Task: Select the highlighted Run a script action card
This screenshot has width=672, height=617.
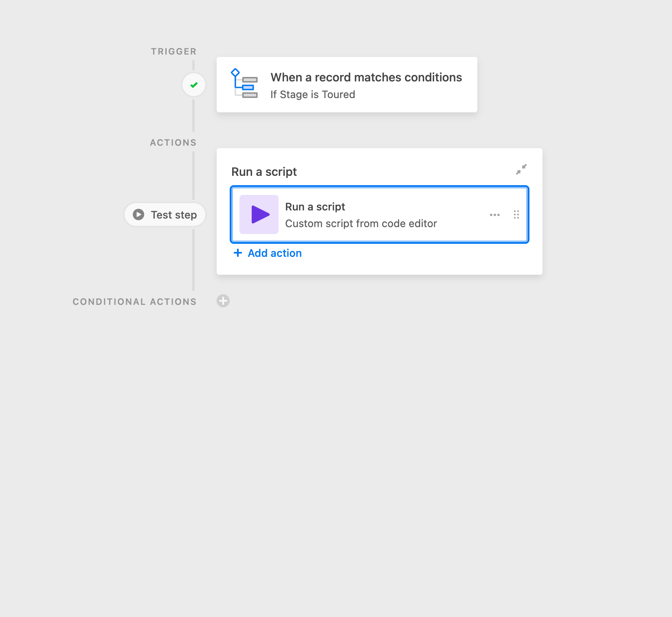Action: (x=380, y=214)
